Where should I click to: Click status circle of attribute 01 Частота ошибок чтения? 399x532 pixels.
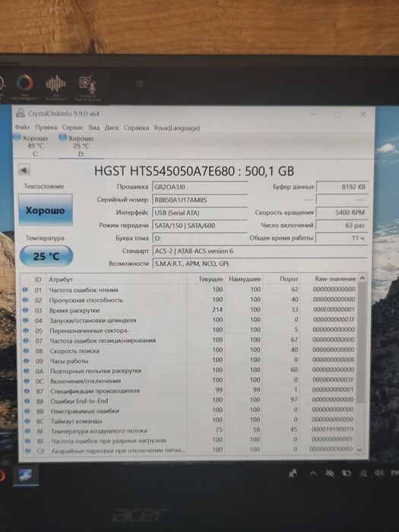coord(25,290)
